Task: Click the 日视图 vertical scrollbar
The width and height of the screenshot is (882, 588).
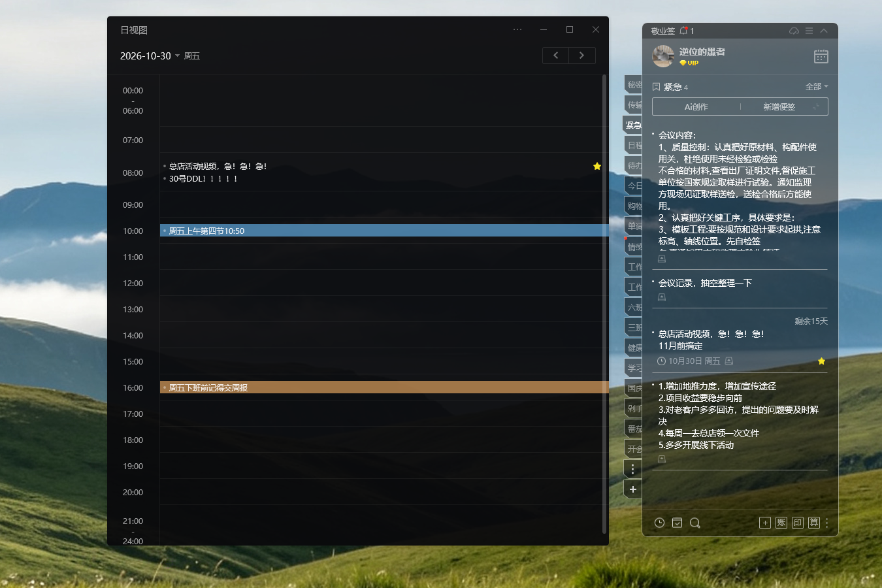Action: tap(604, 304)
